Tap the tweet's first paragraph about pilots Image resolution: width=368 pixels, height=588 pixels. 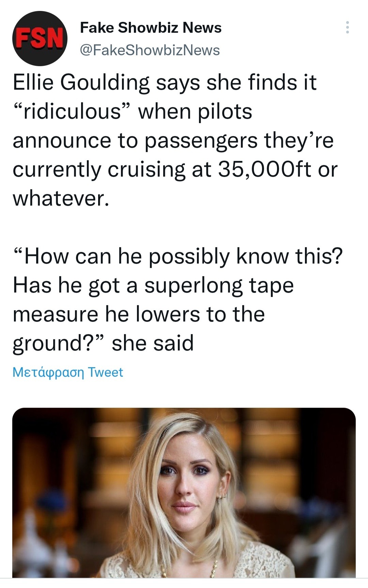tap(175, 140)
